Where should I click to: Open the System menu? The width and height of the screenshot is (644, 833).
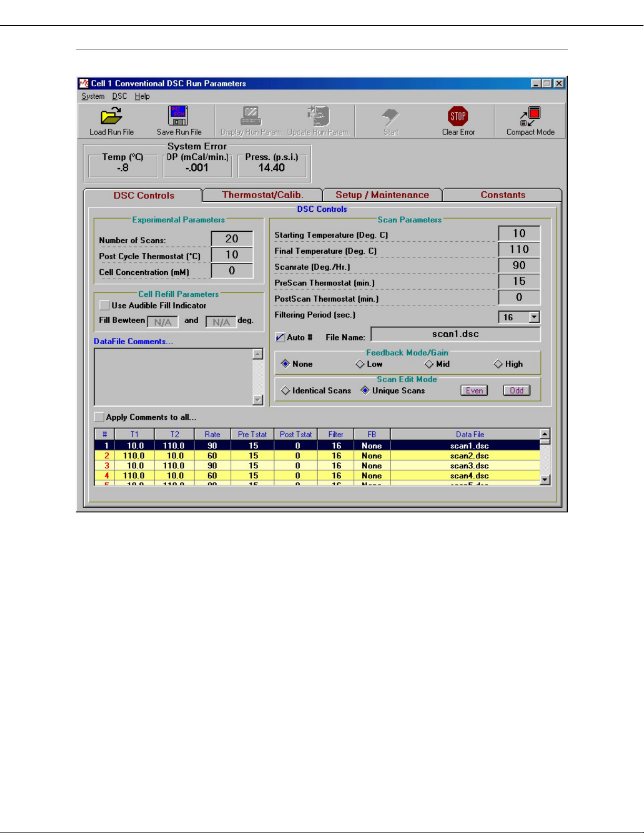tap(93, 96)
